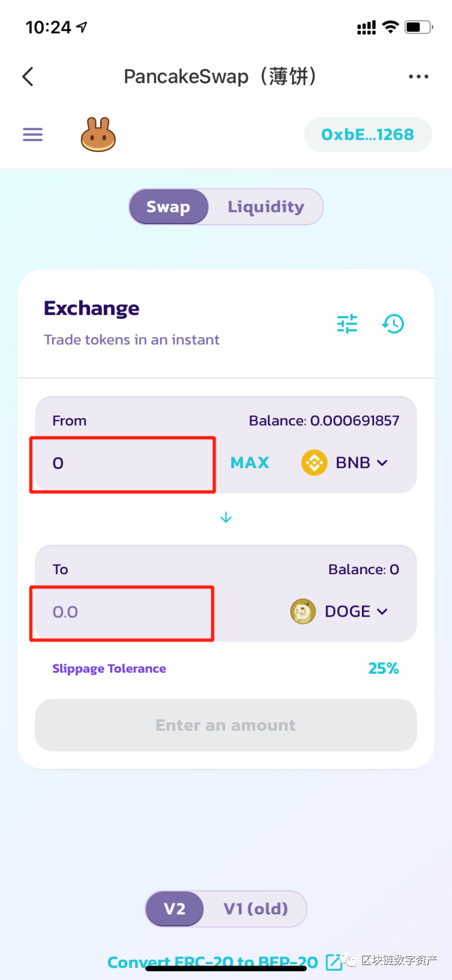This screenshot has width=452, height=980.
Task: Open wallet address 0xbE...1268
Action: (368, 135)
